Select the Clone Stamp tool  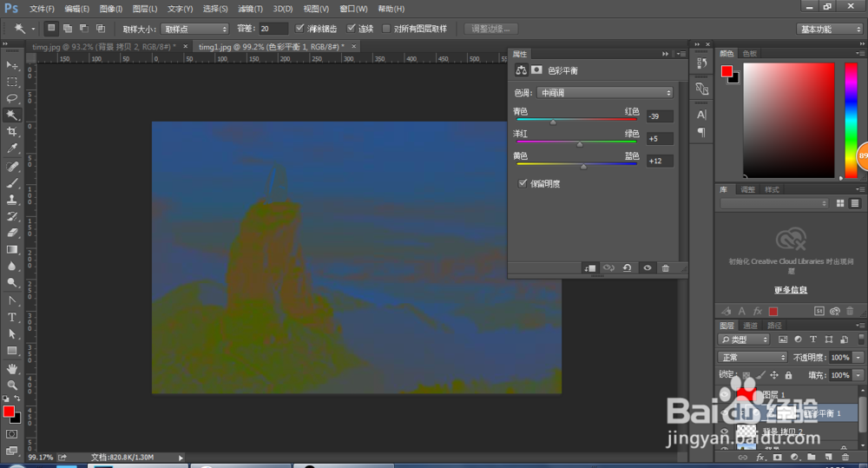click(11, 200)
